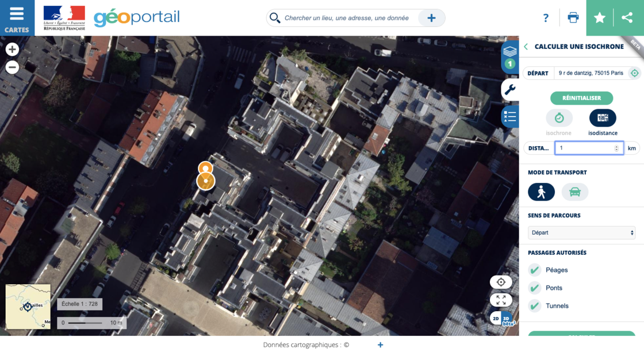Click the overview mini-map
Screen dimensions: 644x352
(x=28, y=307)
